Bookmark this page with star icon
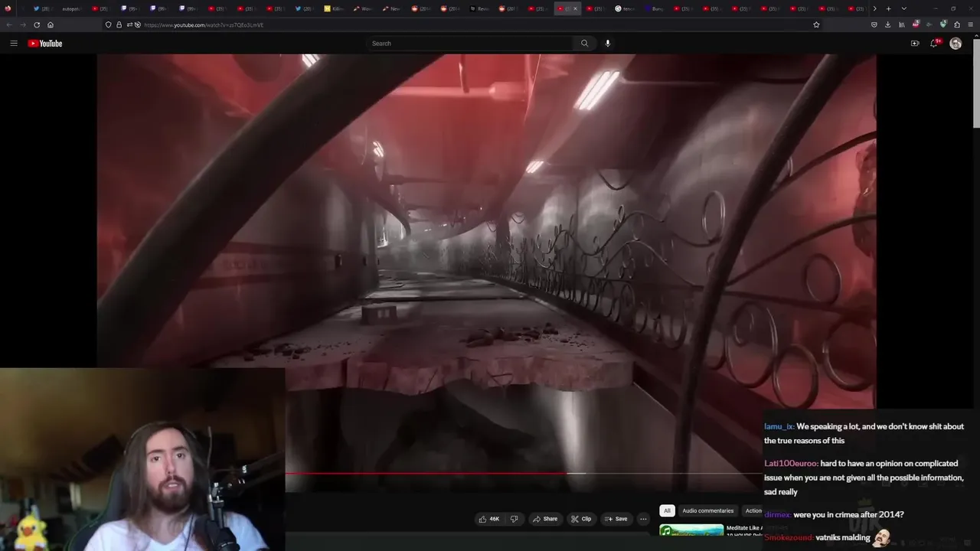 pyautogui.click(x=816, y=24)
